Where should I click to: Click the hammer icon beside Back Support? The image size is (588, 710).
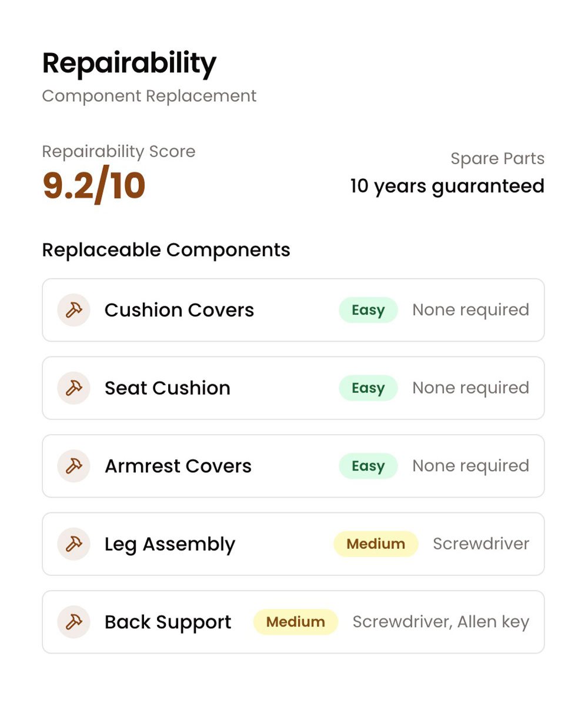tap(73, 622)
